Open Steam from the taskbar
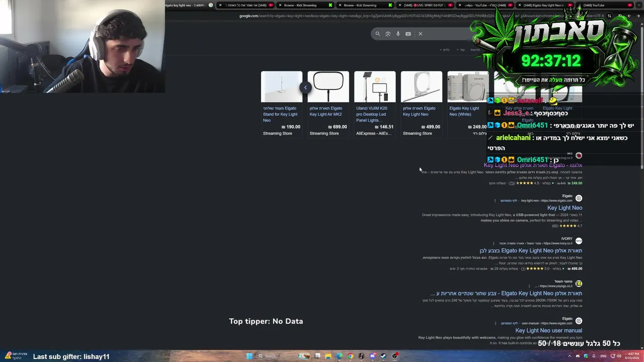This screenshot has width=644, height=362. pyautogui.click(x=383, y=356)
